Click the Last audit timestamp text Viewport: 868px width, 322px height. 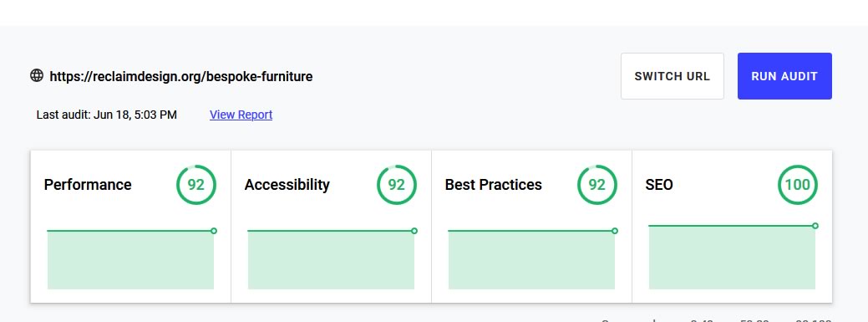pos(107,115)
